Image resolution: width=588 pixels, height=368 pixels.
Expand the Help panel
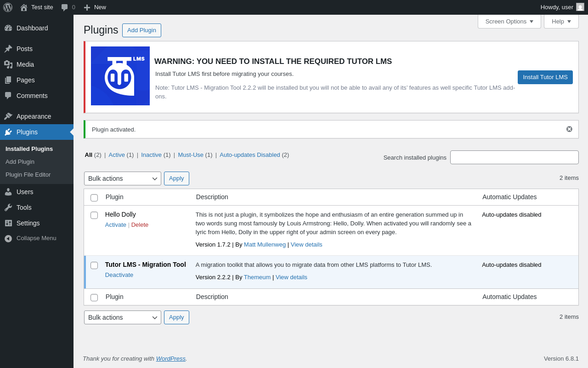(x=561, y=21)
